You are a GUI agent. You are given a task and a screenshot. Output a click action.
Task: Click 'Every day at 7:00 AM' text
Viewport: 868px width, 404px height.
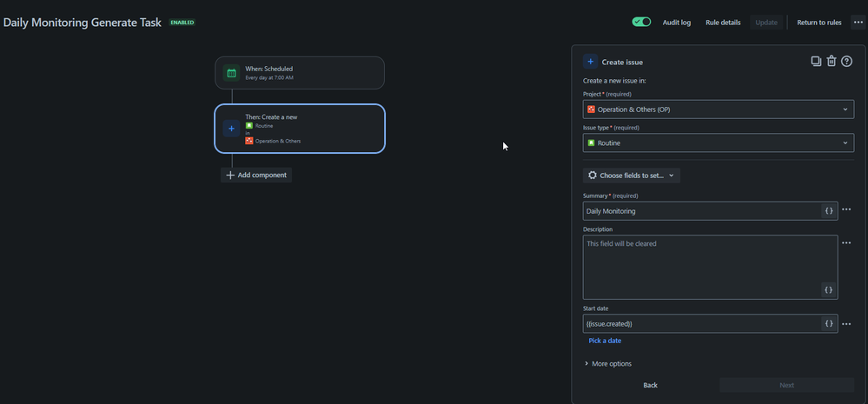[269, 78]
